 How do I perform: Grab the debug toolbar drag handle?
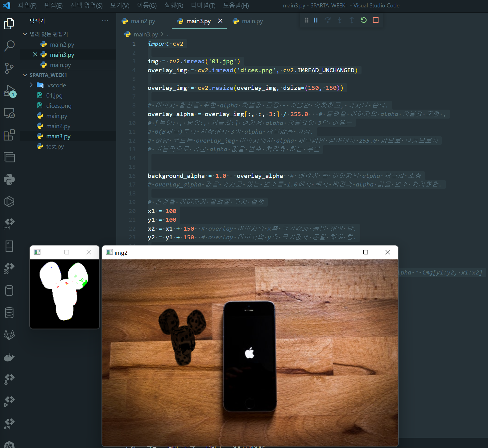tap(307, 20)
